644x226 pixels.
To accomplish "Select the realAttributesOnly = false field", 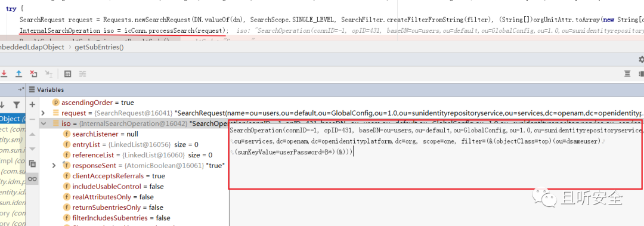I will [108, 197].
